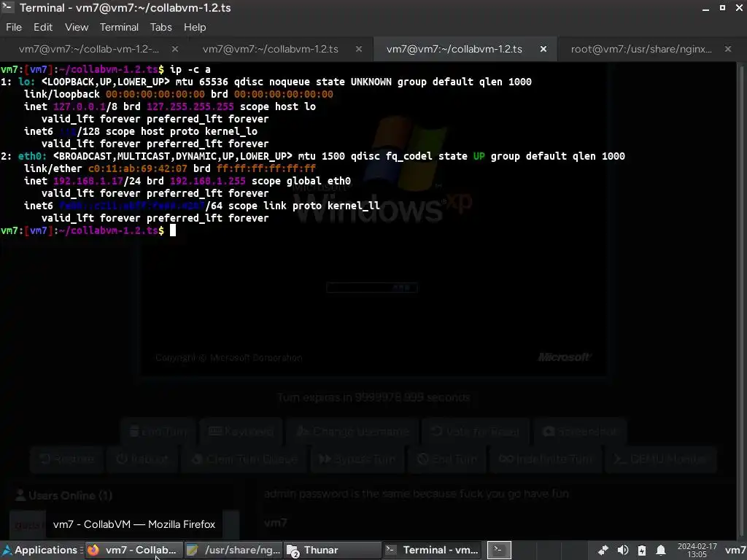Click the lo: interface name
Screen dimensions: 747x560
pos(27,82)
